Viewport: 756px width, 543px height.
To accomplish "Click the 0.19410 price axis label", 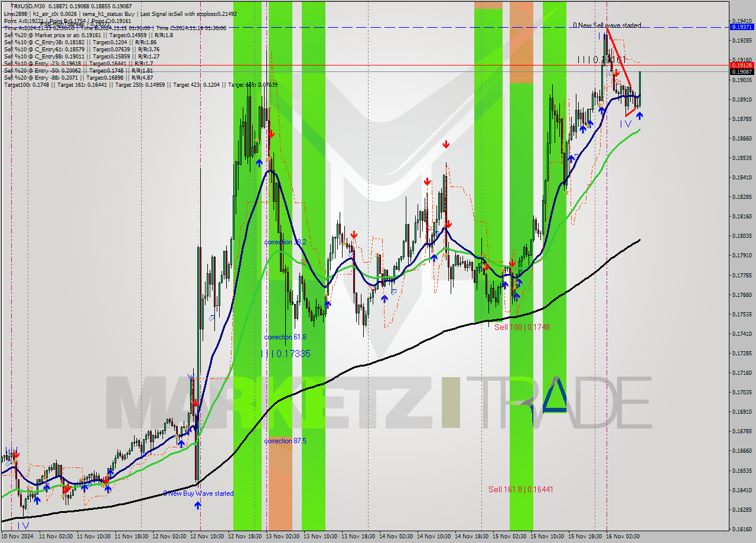I will coord(742,21).
